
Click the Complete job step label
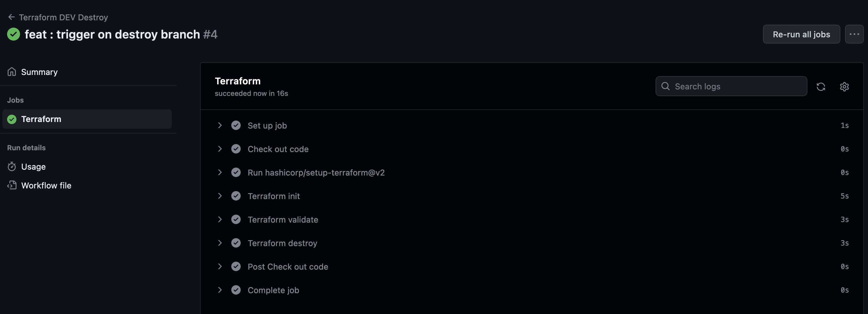pos(273,290)
